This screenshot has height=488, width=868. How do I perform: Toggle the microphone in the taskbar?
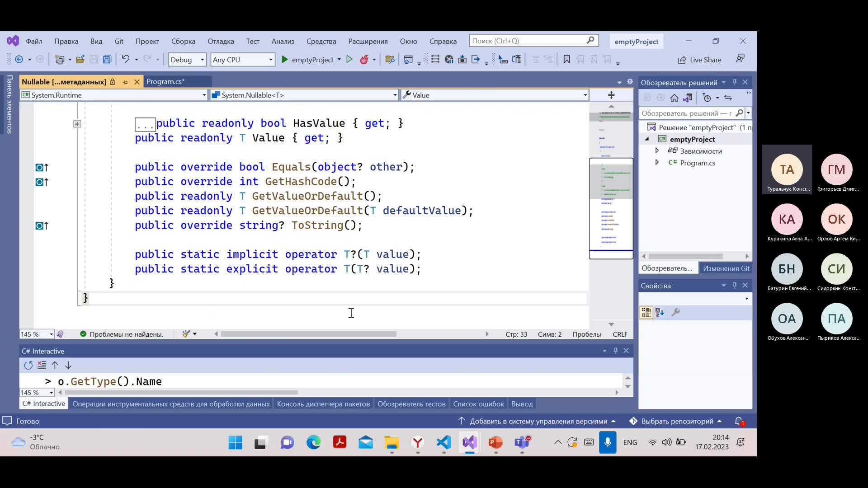click(608, 442)
